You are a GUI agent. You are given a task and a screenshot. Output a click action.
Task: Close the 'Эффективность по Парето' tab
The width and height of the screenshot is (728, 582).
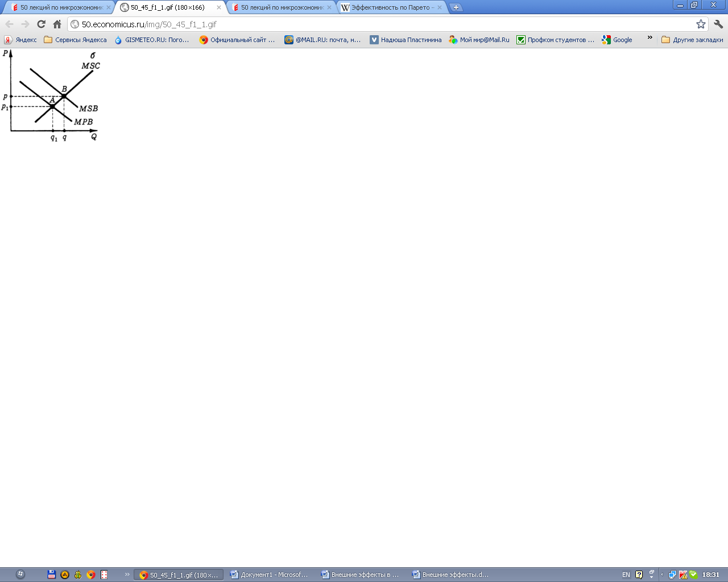439,7
